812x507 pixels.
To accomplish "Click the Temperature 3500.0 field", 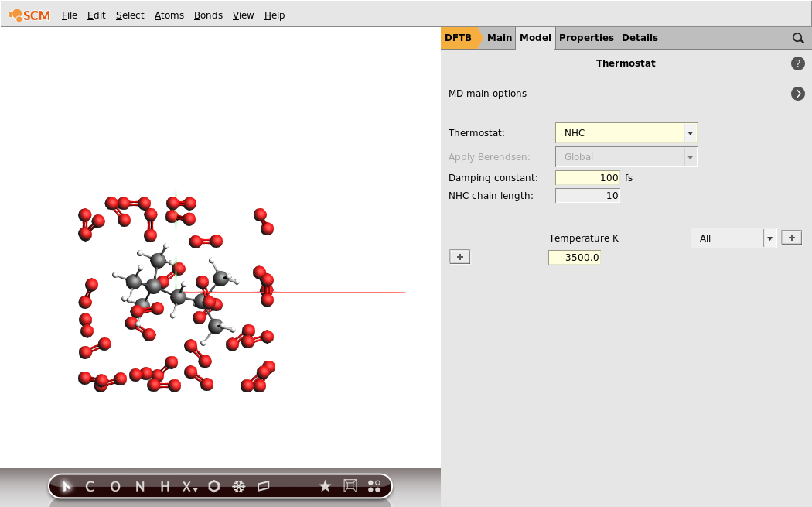I will (575, 257).
